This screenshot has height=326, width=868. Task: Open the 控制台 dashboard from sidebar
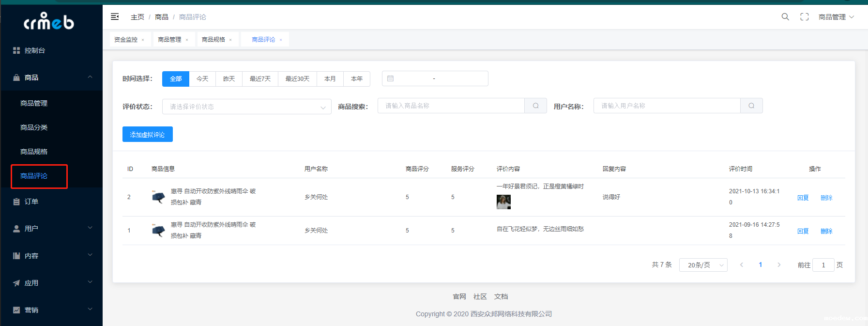click(34, 50)
